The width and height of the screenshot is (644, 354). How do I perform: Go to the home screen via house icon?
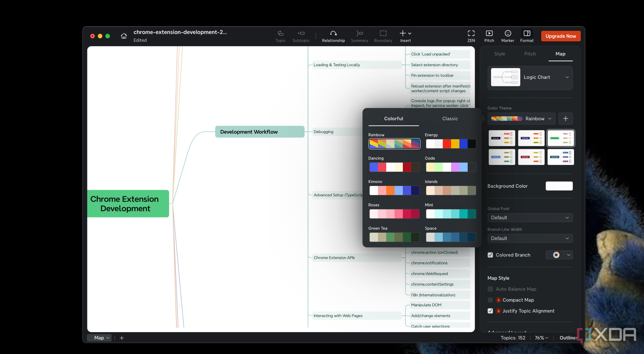pos(124,36)
